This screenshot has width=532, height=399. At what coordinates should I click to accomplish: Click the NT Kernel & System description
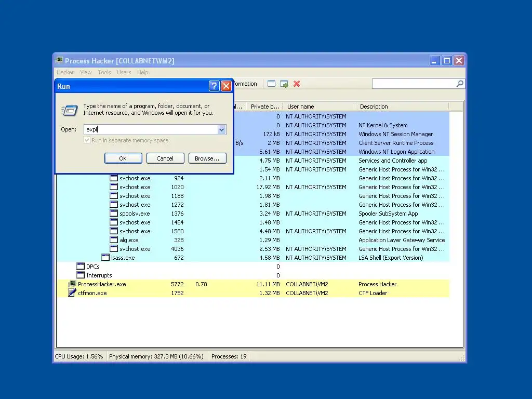tap(383, 125)
